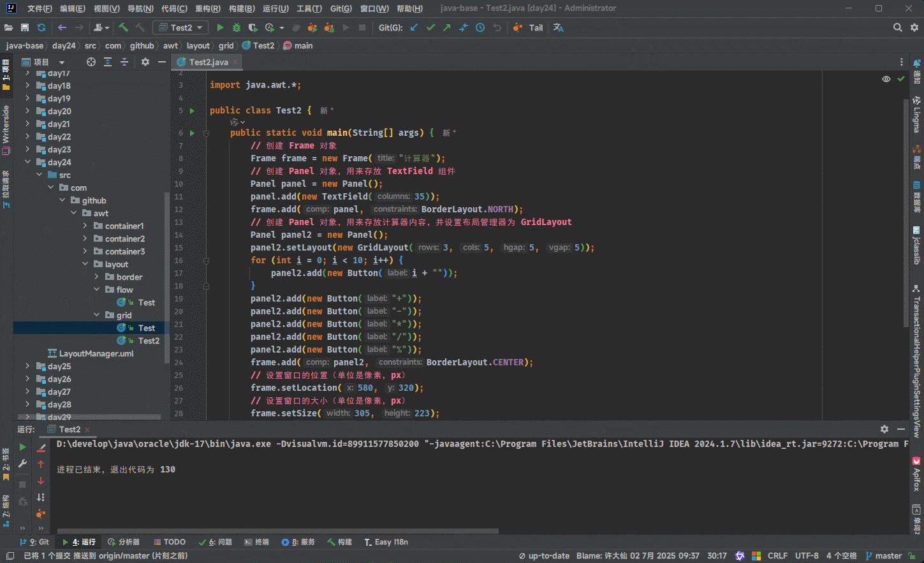Open Git history clock icon
Viewport: 924px width, 563px height.
(480, 27)
